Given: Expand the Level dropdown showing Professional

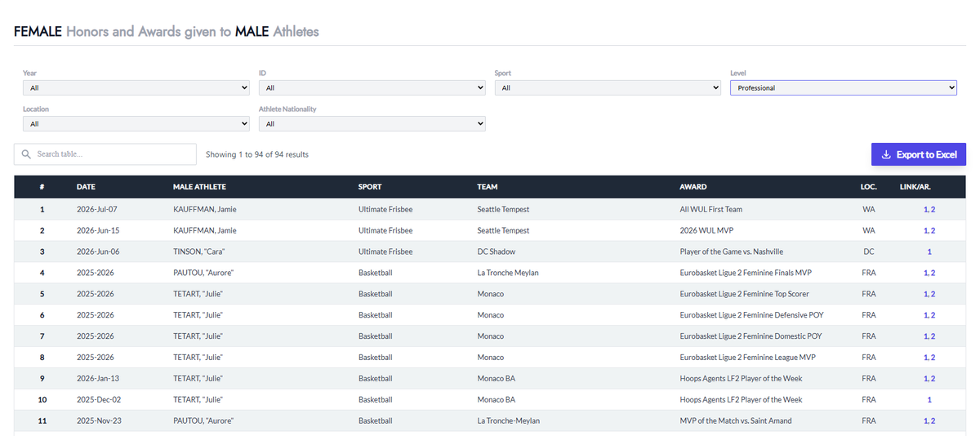Looking at the screenshot, I should (844, 87).
